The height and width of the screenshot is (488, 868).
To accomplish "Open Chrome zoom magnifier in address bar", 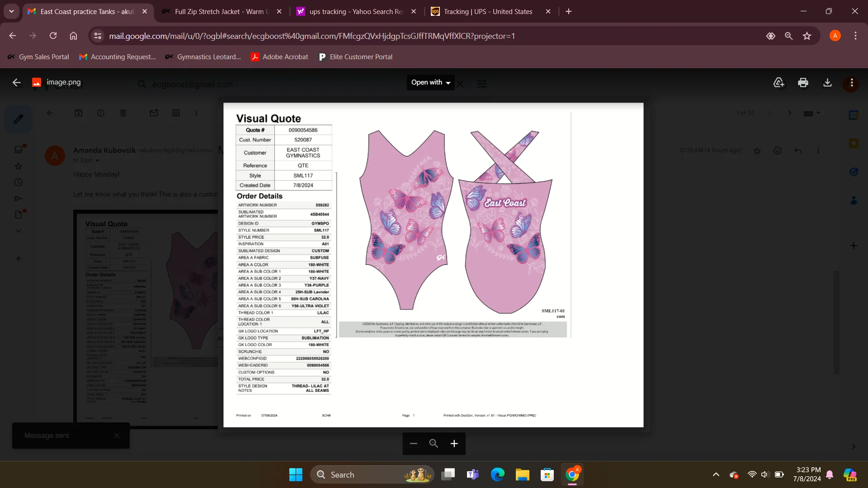I will (x=789, y=36).
